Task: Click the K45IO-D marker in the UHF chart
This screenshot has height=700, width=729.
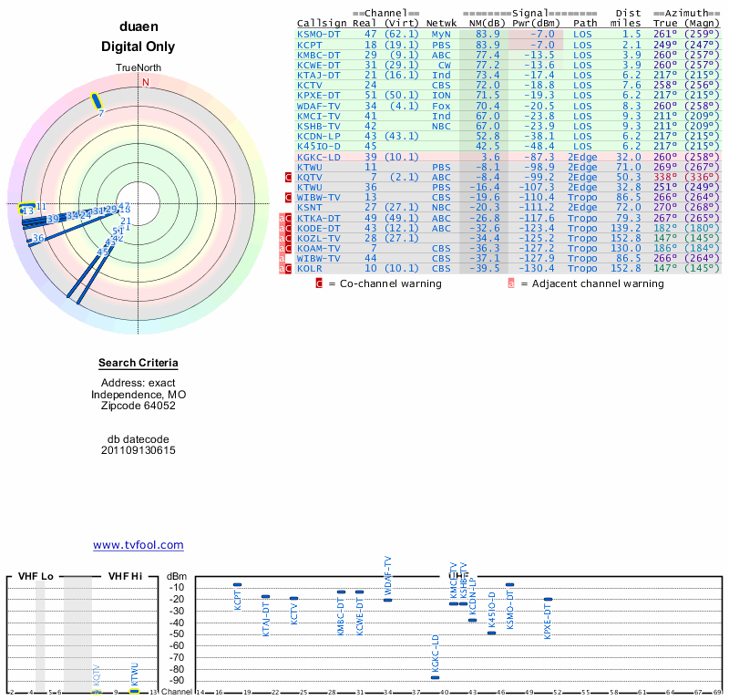Action: [x=491, y=633]
